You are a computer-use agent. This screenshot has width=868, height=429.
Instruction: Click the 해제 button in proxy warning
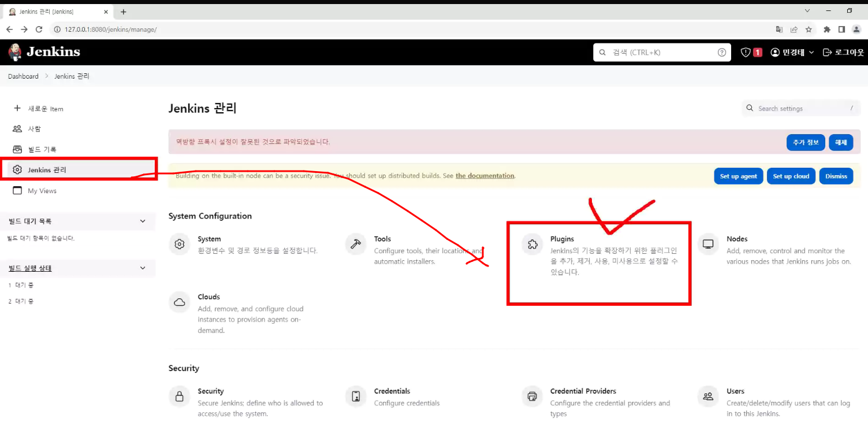tap(841, 142)
